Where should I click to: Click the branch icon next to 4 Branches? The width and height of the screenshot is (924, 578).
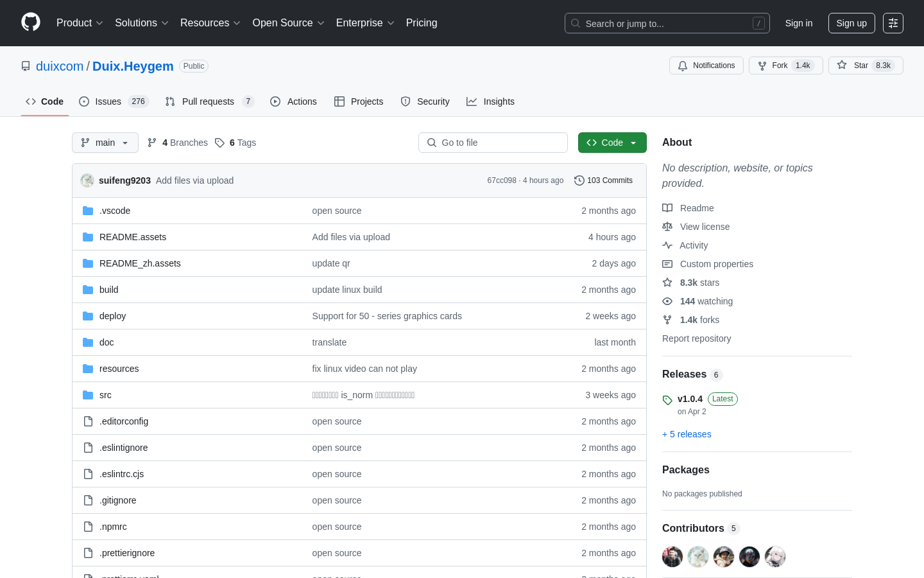[x=152, y=143]
